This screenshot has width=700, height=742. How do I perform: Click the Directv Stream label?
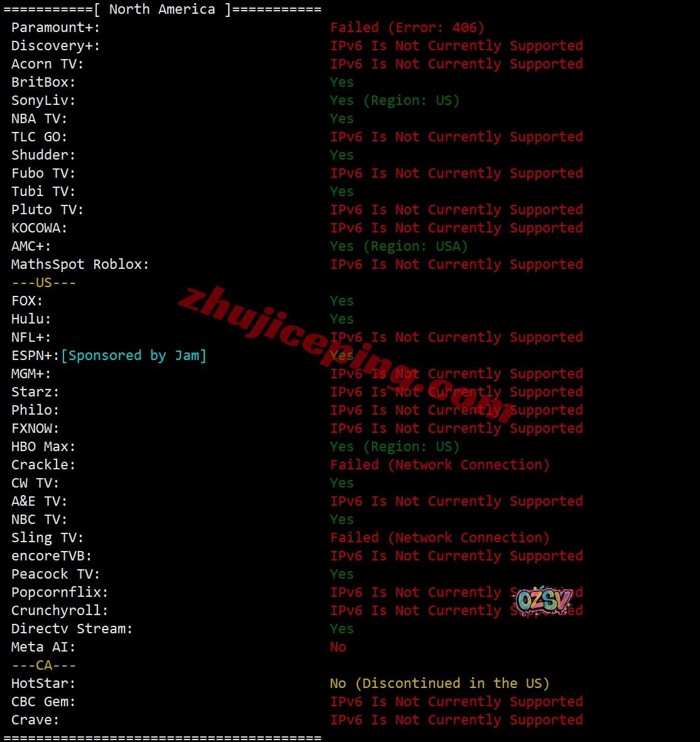pyautogui.click(x=72, y=628)
